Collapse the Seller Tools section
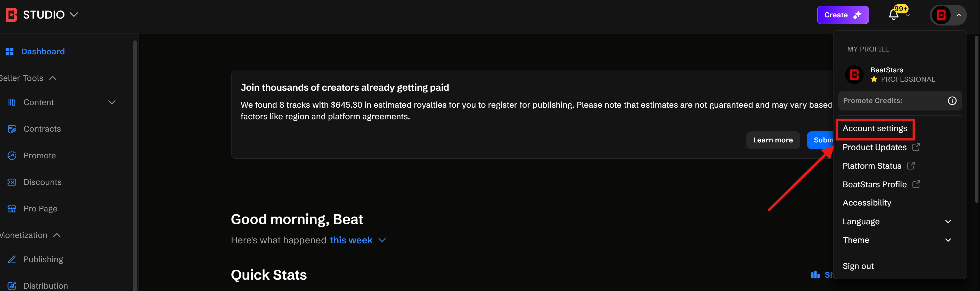Image resolution: width=980 pixels, height=291 pixels. [x=53, y=78]
